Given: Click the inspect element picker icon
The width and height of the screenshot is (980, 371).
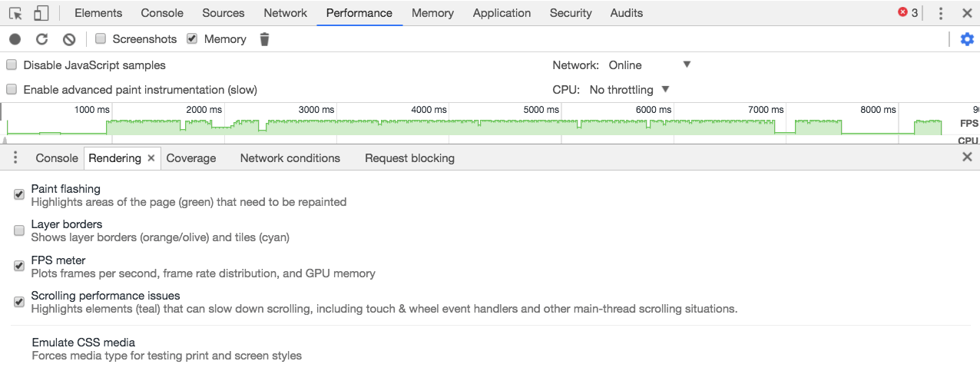Looking at the screenshot, I should [15, 13].
